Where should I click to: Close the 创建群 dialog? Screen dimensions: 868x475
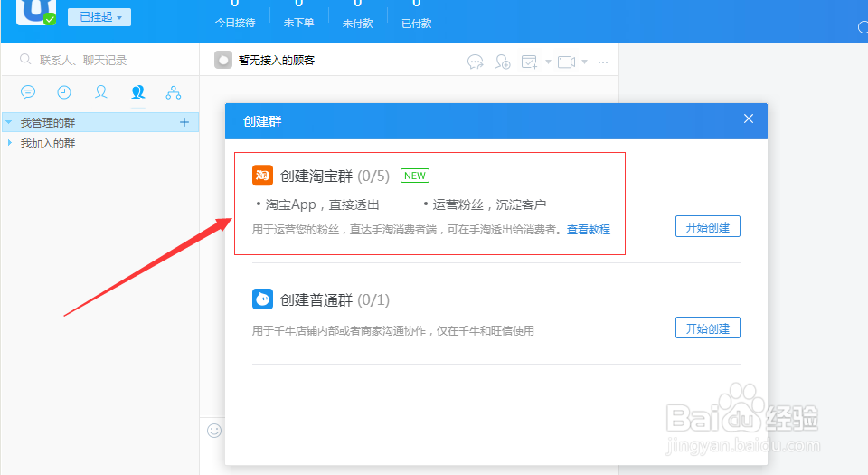point(749,119)
